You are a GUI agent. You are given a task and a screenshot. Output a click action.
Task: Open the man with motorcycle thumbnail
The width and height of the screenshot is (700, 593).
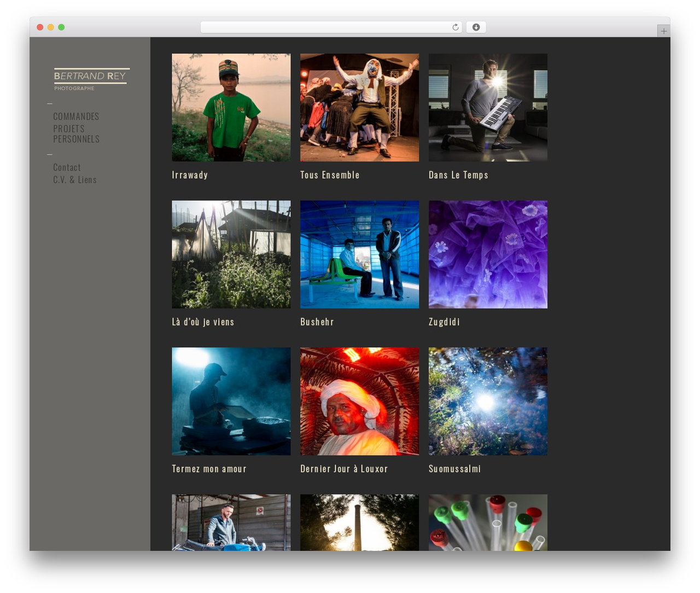coord(231,522)
